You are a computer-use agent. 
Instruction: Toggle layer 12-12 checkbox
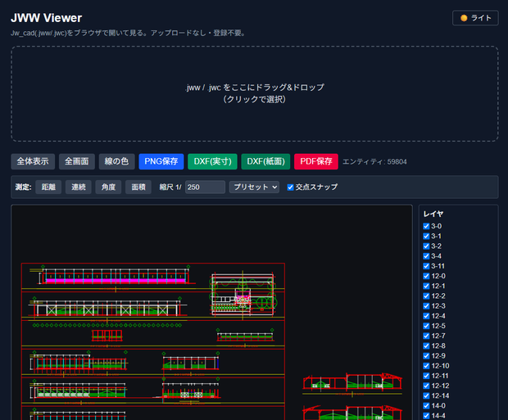click(x=426, y=386)
